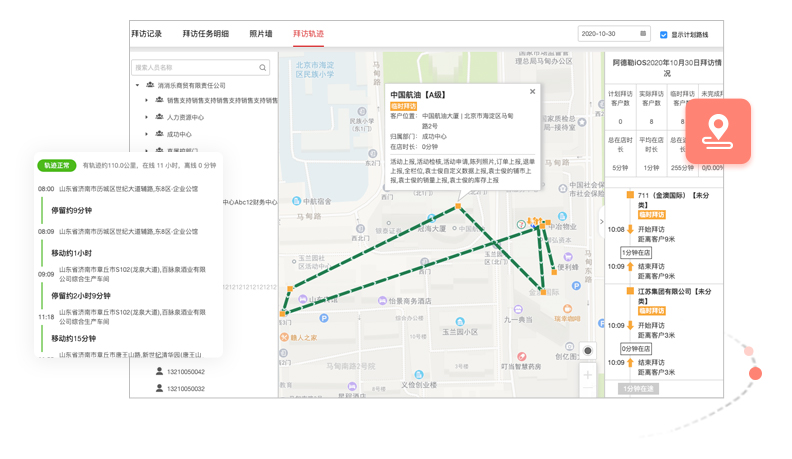
Task: Click the 1分钟在途 gray label
Action: (637, 388)
